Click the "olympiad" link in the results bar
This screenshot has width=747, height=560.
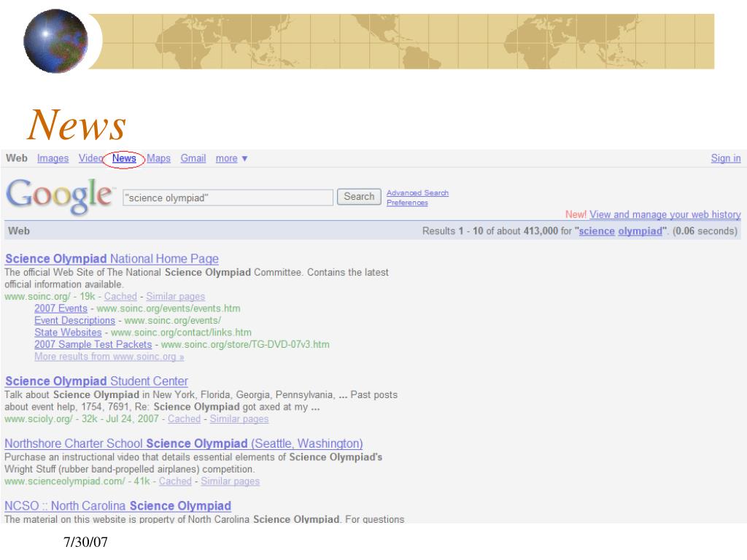pos(640,231)
